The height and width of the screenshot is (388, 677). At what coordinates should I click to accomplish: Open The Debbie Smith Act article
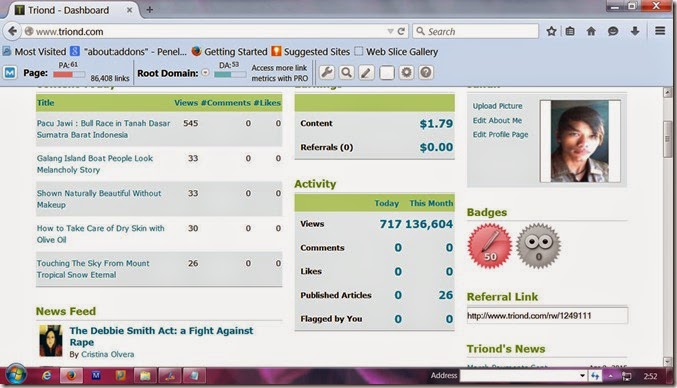161,336
